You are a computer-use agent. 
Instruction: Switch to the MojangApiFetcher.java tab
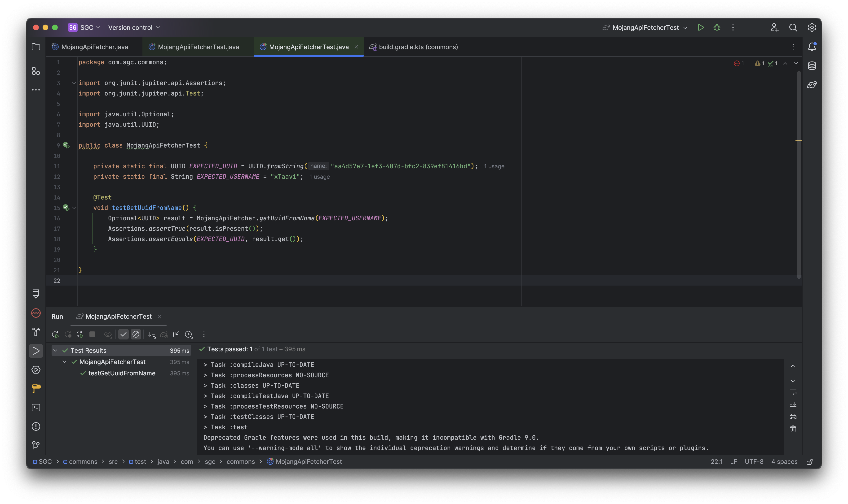pos(94,47)
